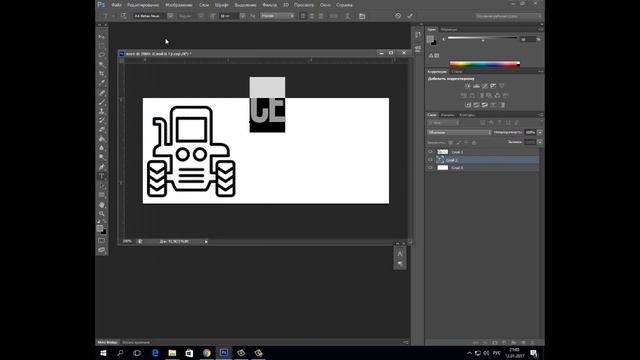Screen dimensions: 640x360
Task: Switch to the Образцы tab
Action: point(449,30)
